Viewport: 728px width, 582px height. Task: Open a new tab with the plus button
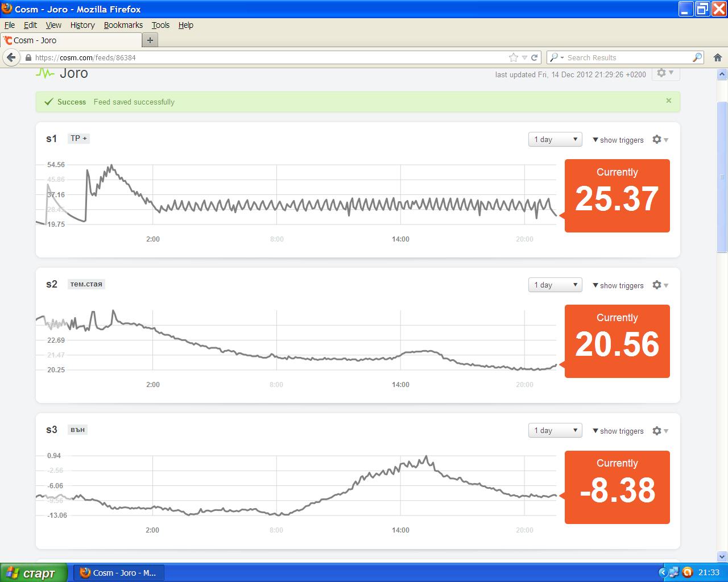pyautogui.click(x=150, y=40)
